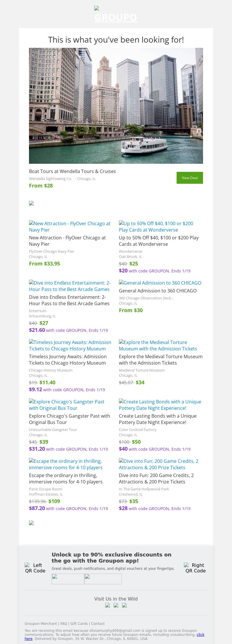
Task: Open Medieval Torture Museum tickets image link
Action: [x=158, y=345]
